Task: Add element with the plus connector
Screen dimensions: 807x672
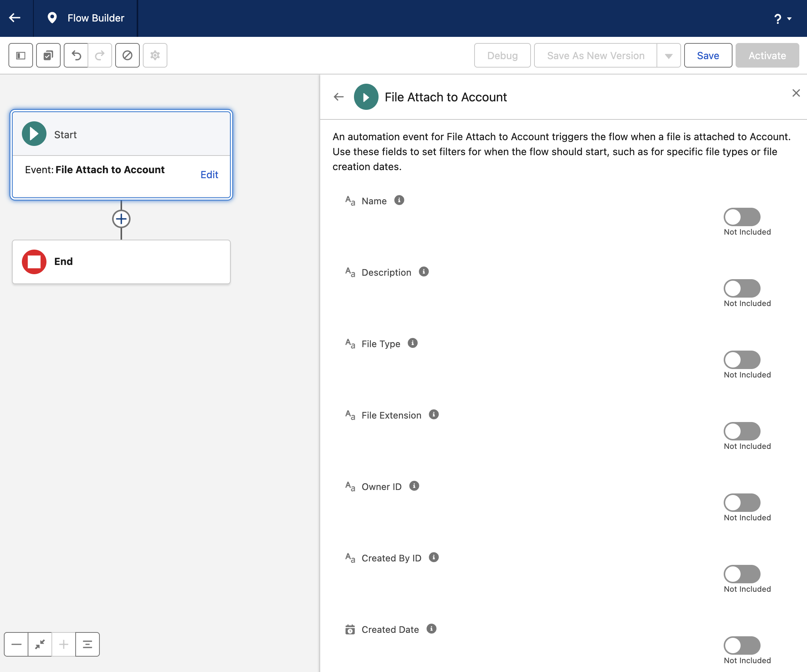Action: [x=121, y=219]
